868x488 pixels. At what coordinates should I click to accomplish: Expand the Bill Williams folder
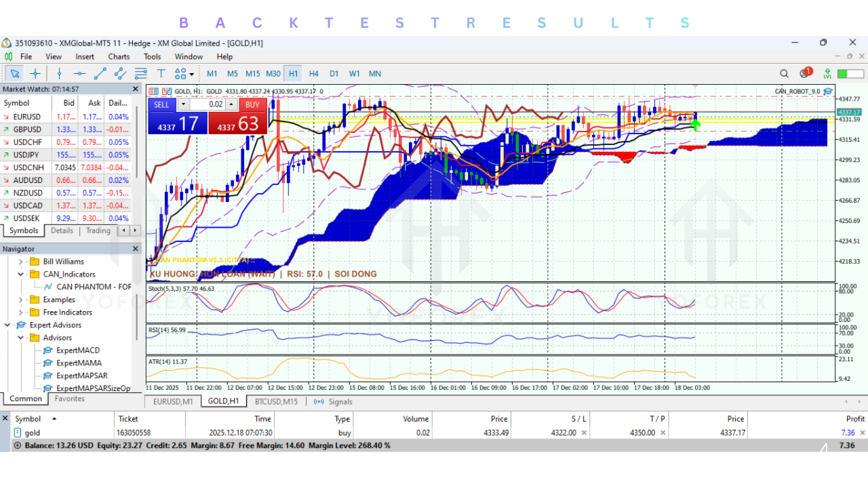pyautogui.click(x=20, y=262)
